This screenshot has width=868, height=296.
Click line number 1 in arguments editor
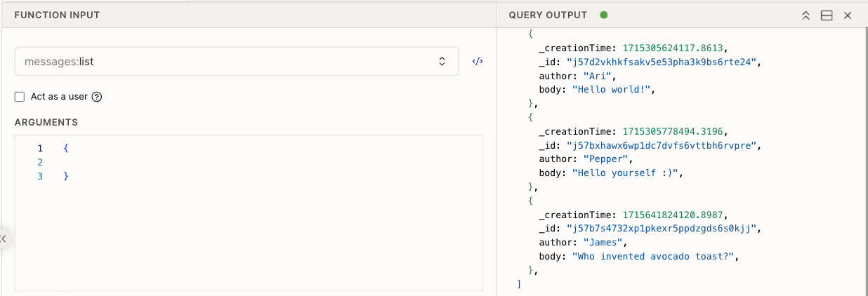[x=40, y=148]
